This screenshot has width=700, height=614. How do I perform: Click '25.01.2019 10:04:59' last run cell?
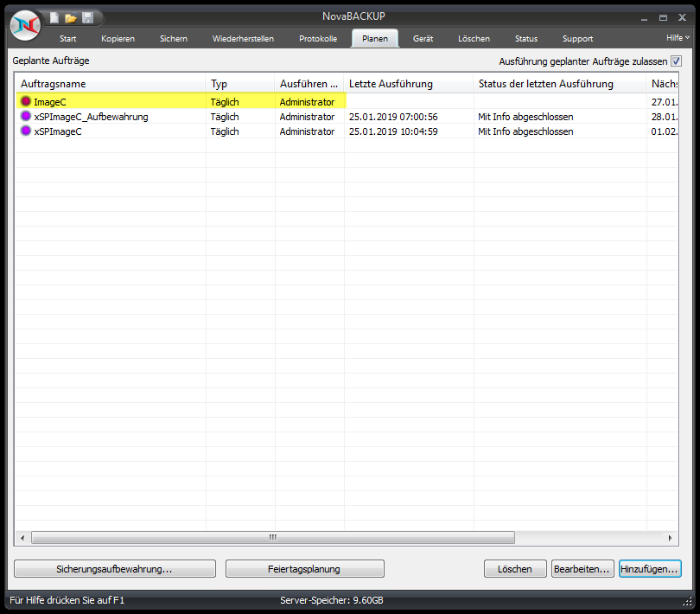click(x=393, y=131)
